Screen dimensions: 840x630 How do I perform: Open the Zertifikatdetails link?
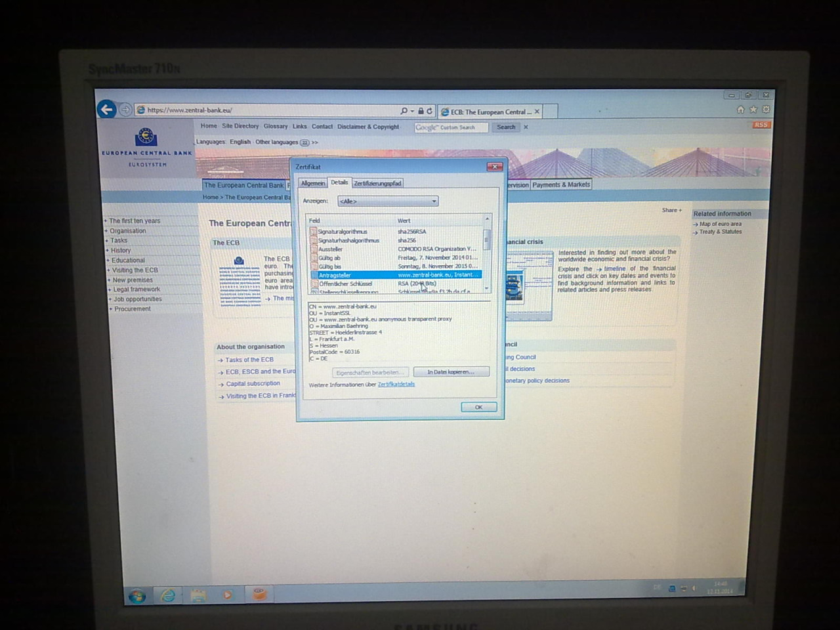[396, 385]
